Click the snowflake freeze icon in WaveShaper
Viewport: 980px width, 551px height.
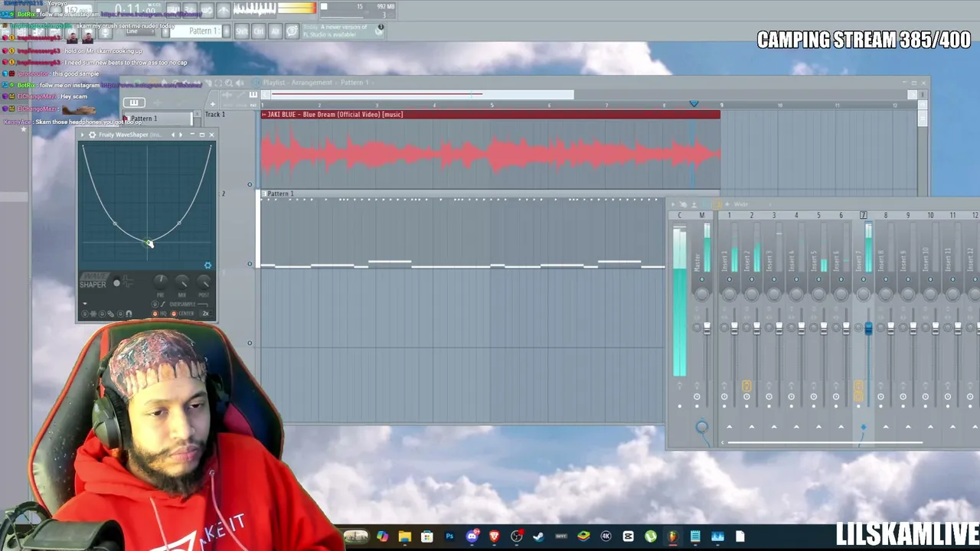(93, 314)
